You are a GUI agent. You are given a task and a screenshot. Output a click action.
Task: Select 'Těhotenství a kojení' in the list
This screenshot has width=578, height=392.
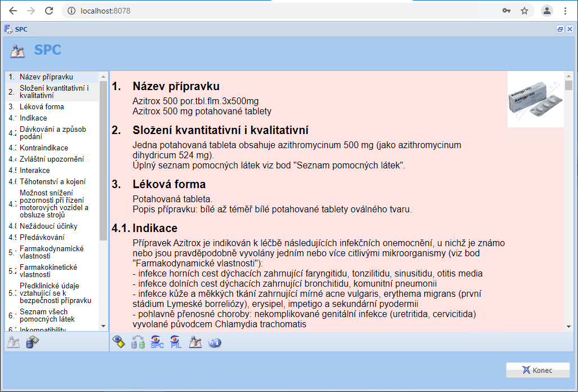point(52,181)
